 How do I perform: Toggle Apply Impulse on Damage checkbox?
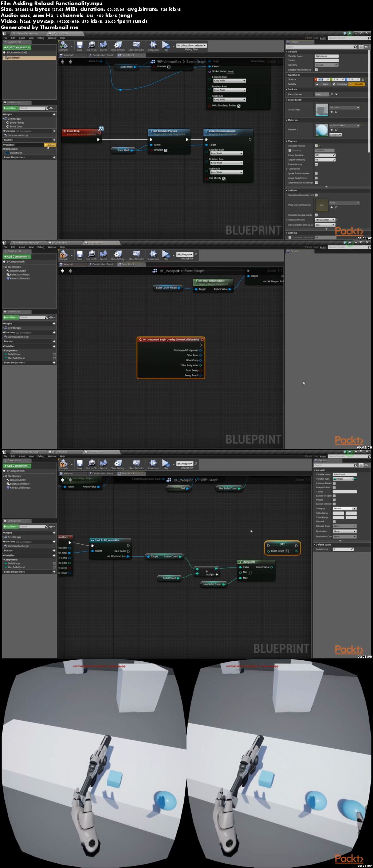[316, 183]
